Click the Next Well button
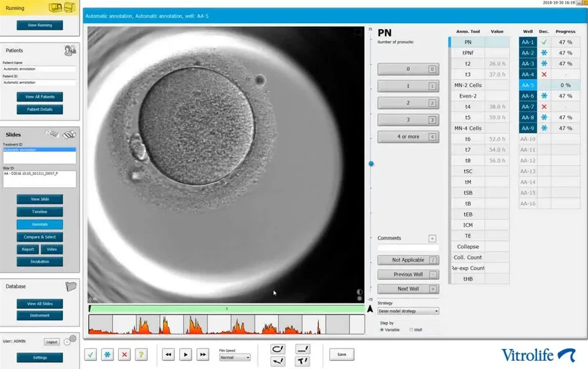Screen dimensions: 588x369 coord(408,289)
